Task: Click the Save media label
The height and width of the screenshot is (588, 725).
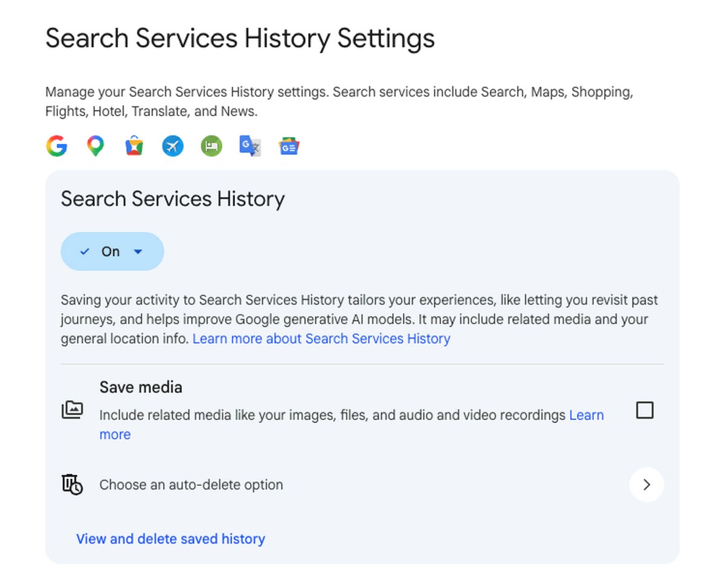Action: 141,387
